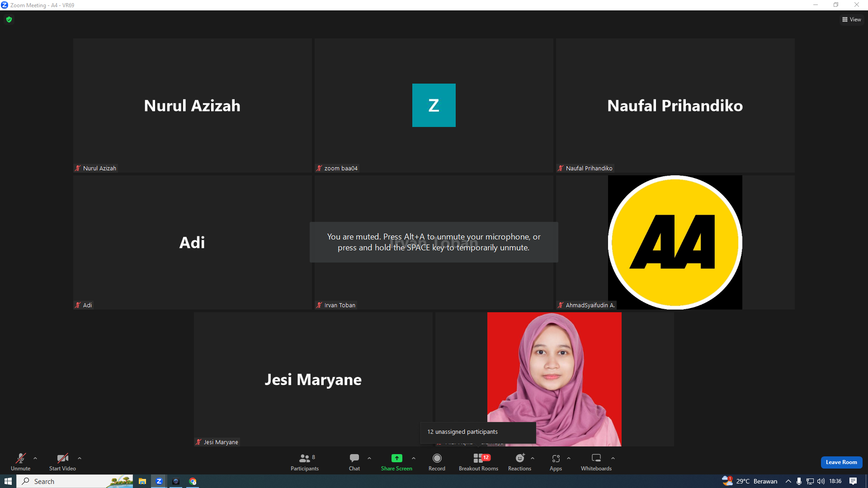Start recording with the Record button
The height and width of the screenshot is (488, 868).
click(x=437, y=462)
